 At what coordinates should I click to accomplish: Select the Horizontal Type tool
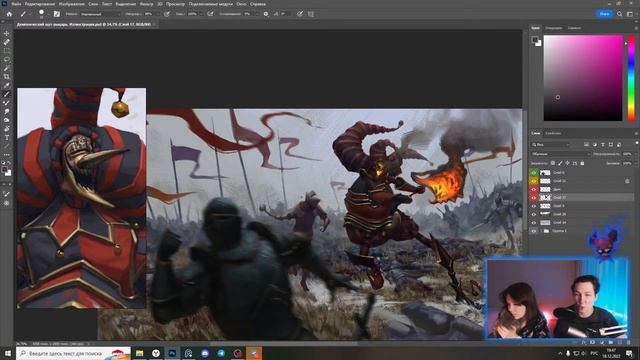[x=7, y=138]
